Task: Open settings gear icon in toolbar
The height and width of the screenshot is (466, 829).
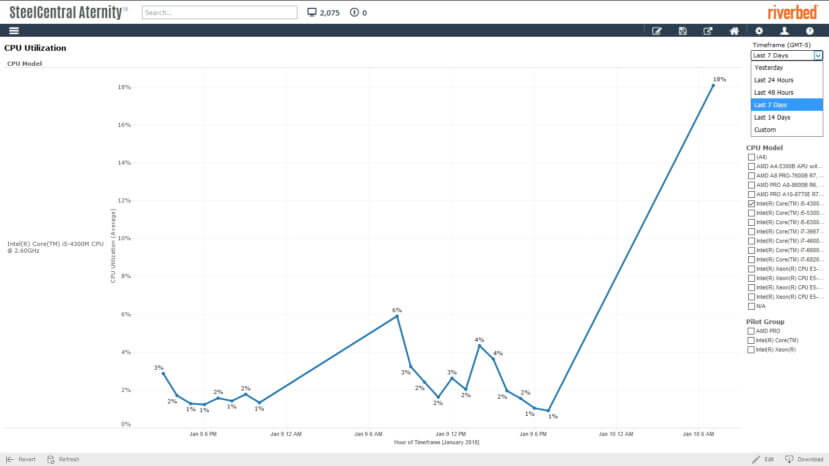Action: click(759, 31)
